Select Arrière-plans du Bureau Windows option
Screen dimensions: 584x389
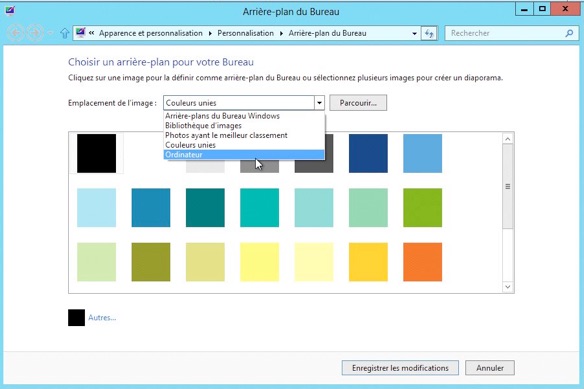[x=244, y=116]
